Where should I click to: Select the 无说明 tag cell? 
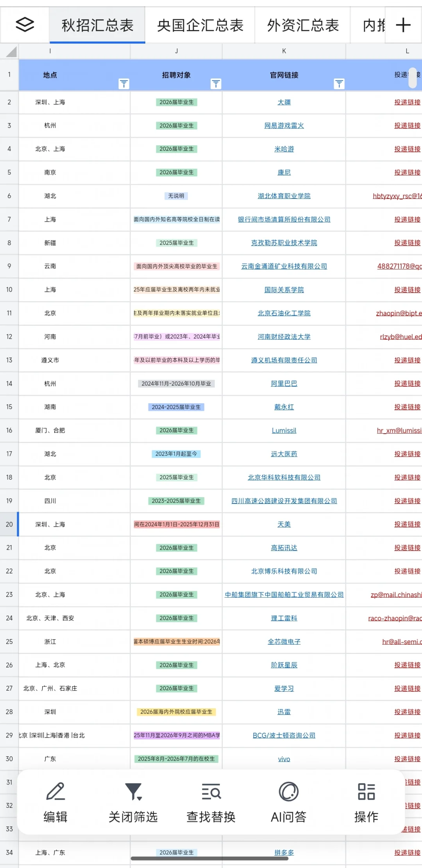[x=176, y=196]
